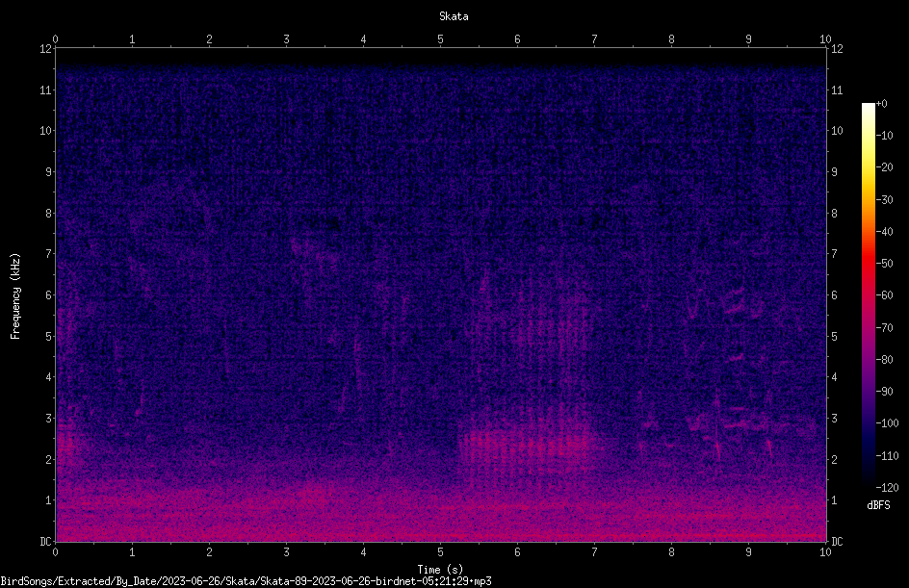Click the "5" tick label on the top time axis
909x588 pixels.
441,39
